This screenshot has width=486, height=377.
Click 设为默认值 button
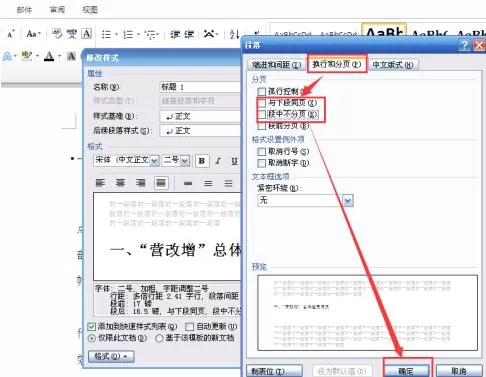pyautogui.click(x=341, y=371)
